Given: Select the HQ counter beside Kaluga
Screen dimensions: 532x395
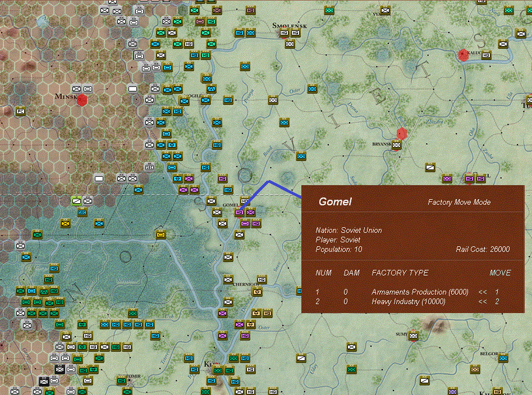Looking at the screenshot, I should [x=486, y=55].
